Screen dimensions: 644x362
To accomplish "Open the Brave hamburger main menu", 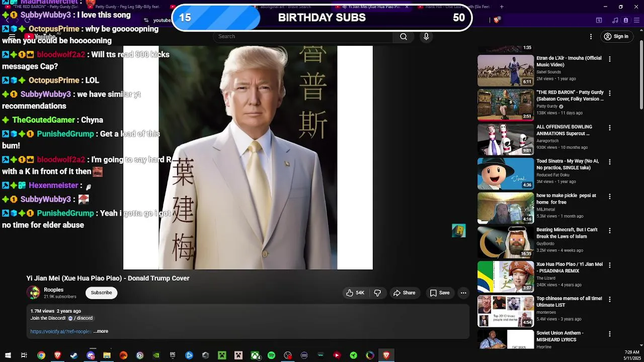I will [636, 20].
